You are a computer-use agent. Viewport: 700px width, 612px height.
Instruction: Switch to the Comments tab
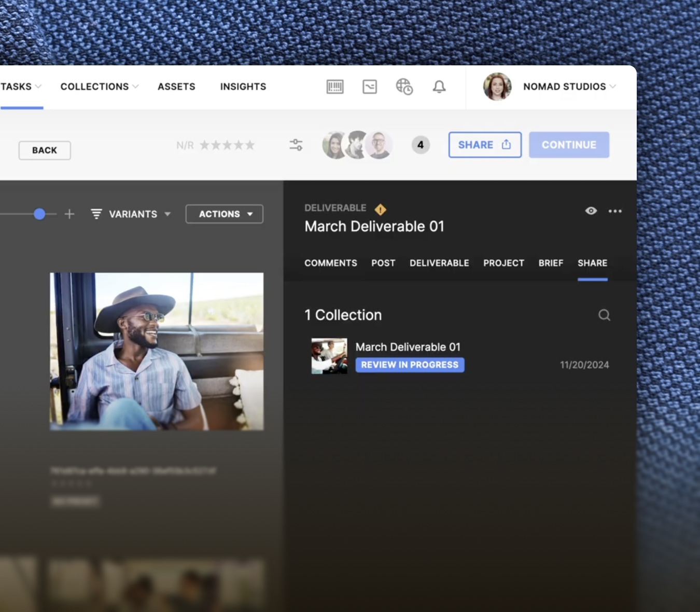point(331,263)
